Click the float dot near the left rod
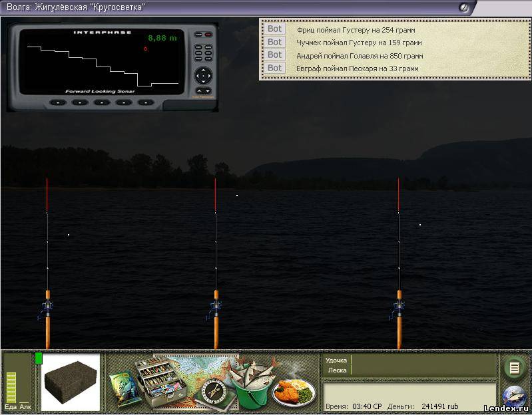Image resolution: width=532 pixels, height=415 pixels. click(x=69, y=235)
